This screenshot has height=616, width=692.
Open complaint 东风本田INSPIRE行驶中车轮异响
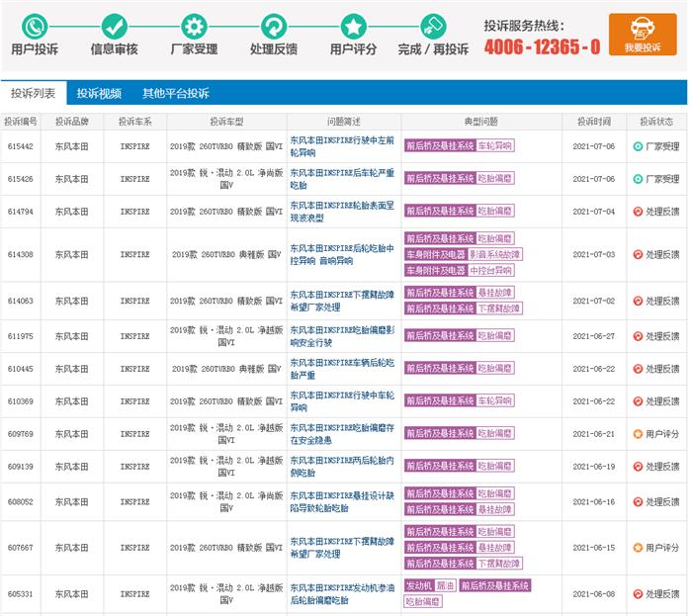tap(342, 401)
